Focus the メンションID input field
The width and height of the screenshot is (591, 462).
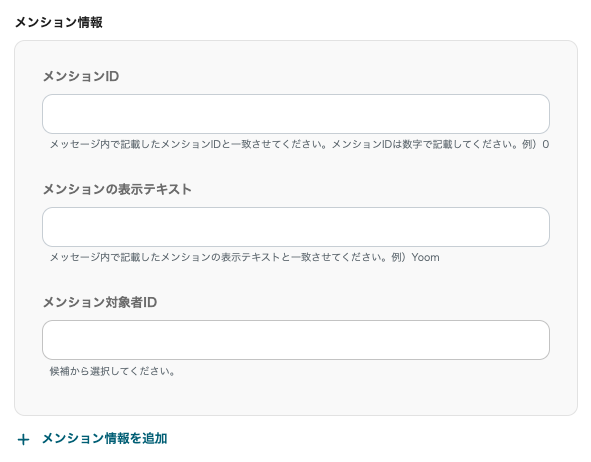click(x=296, y=114)
